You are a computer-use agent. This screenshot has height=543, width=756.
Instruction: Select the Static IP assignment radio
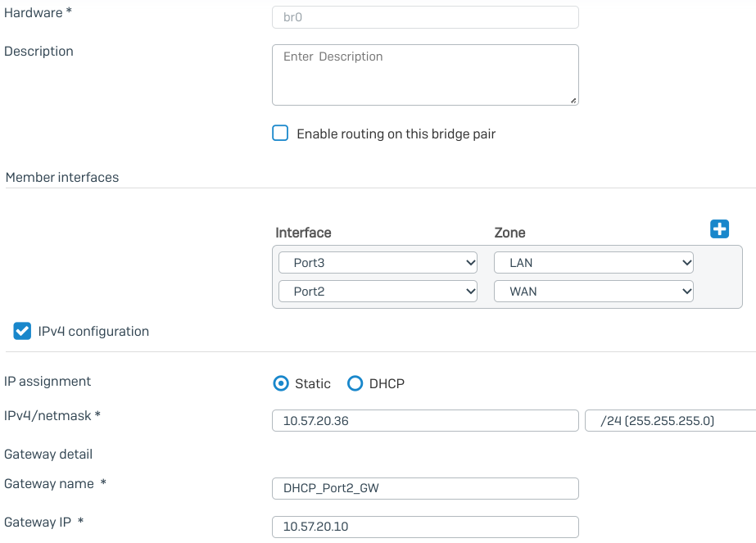[x=281, y=383]
